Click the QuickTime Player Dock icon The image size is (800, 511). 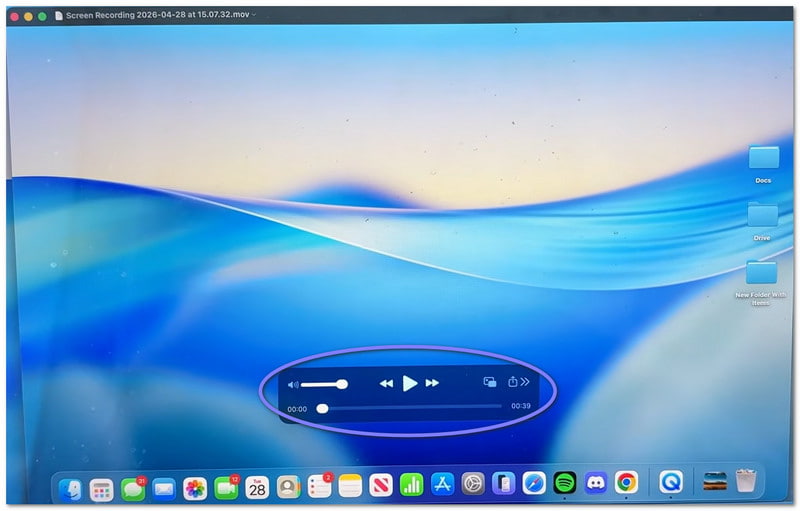coord(670,481)
